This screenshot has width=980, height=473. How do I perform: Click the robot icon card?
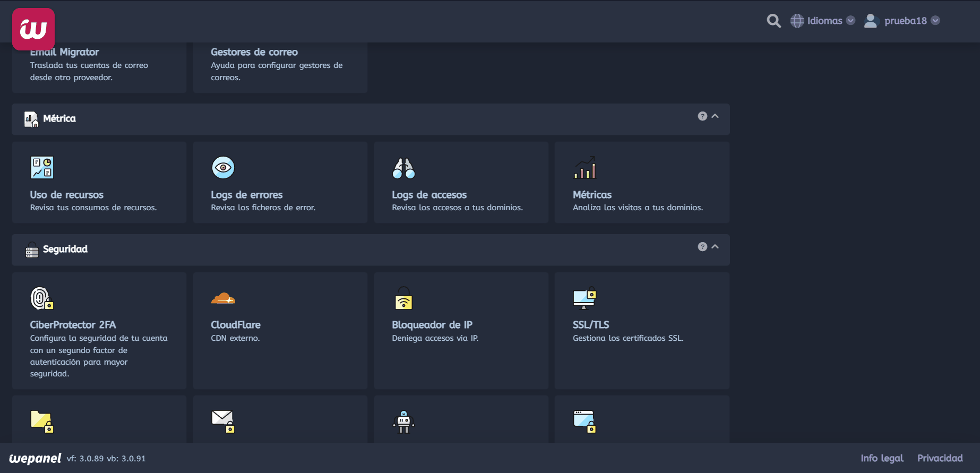click(x=403, y=422)
